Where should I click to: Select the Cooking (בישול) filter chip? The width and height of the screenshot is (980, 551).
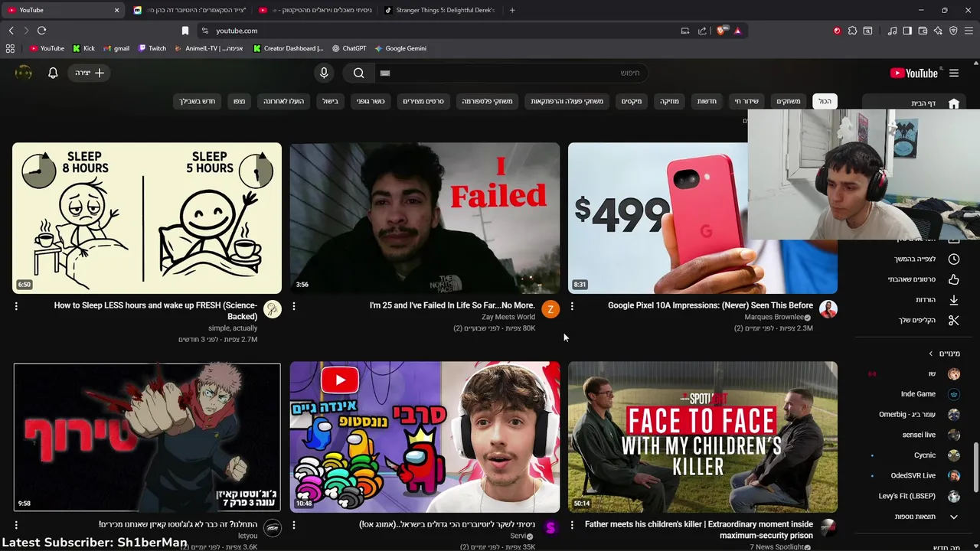330,101
